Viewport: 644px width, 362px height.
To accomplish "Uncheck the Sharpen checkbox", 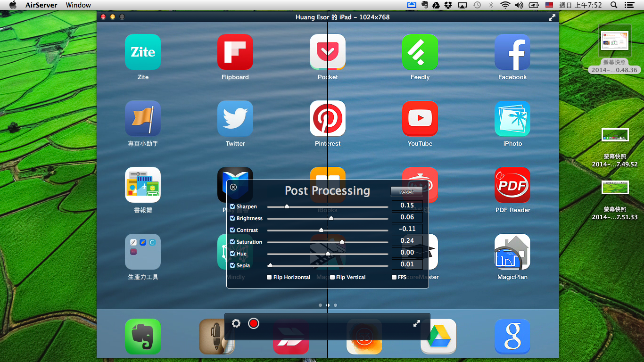I will pos(232,206).
